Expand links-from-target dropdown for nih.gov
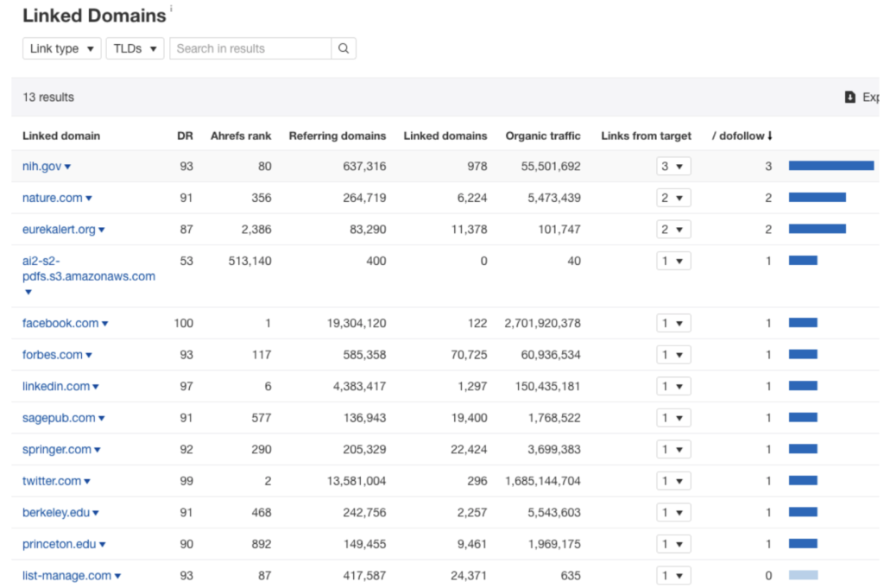The height and width of the screenshot is (588, 884). tap(673, 167)
